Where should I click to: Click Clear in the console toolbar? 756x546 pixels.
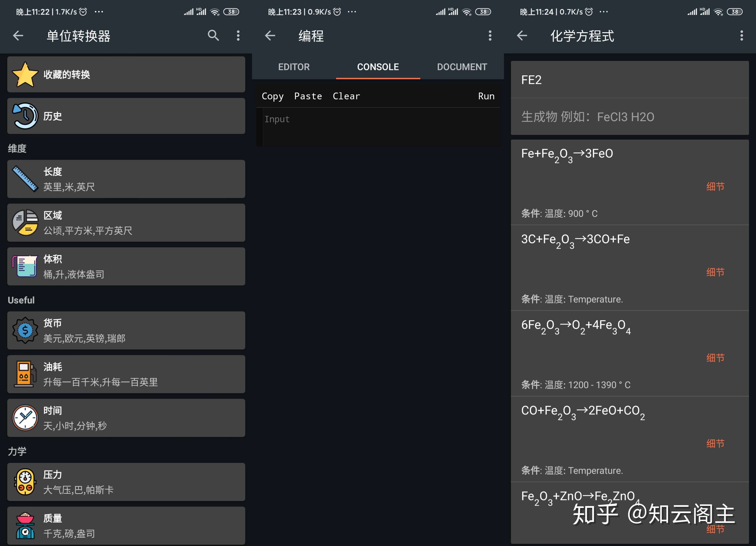(x=346, y=96)
